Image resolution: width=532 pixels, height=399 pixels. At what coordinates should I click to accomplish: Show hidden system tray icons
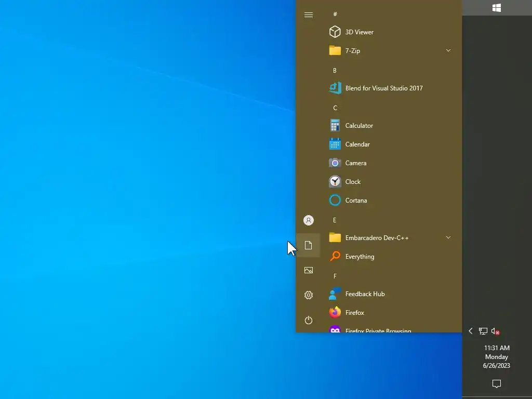click(471, 331)
